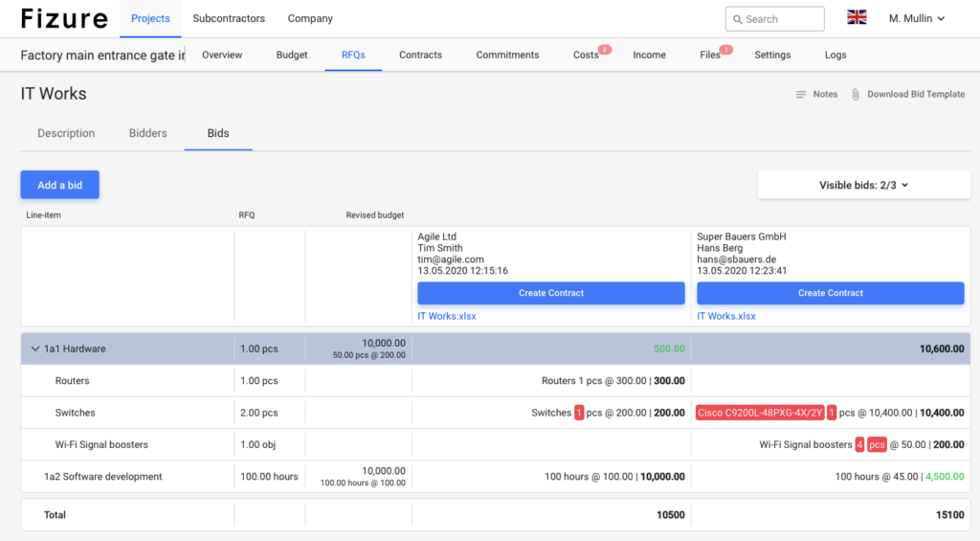This screenshot has height=541, width=980.
Task: Click the project title Factory main entrance gate
Action: (x=103, y=55)
